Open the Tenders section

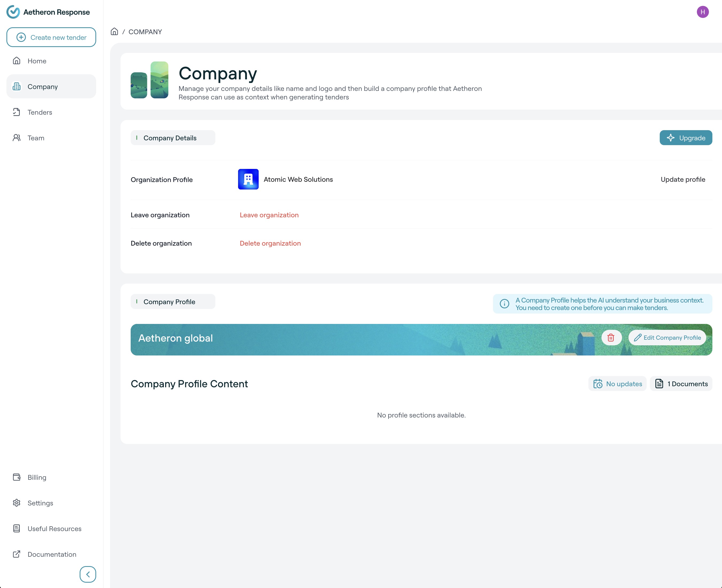point(40,112)
